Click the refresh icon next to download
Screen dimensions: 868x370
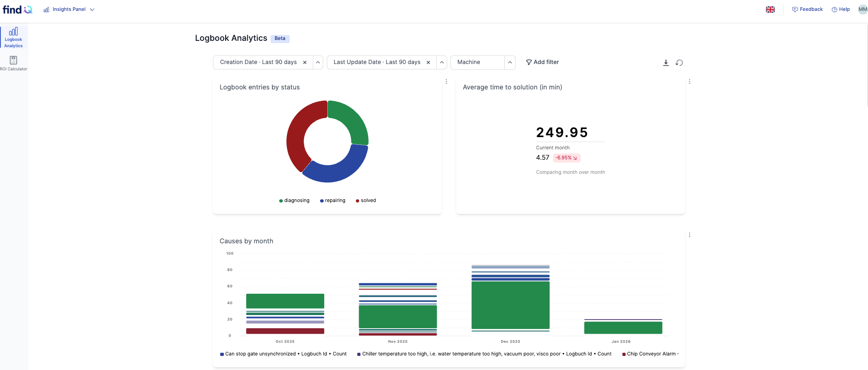click(x=679, y=63)
